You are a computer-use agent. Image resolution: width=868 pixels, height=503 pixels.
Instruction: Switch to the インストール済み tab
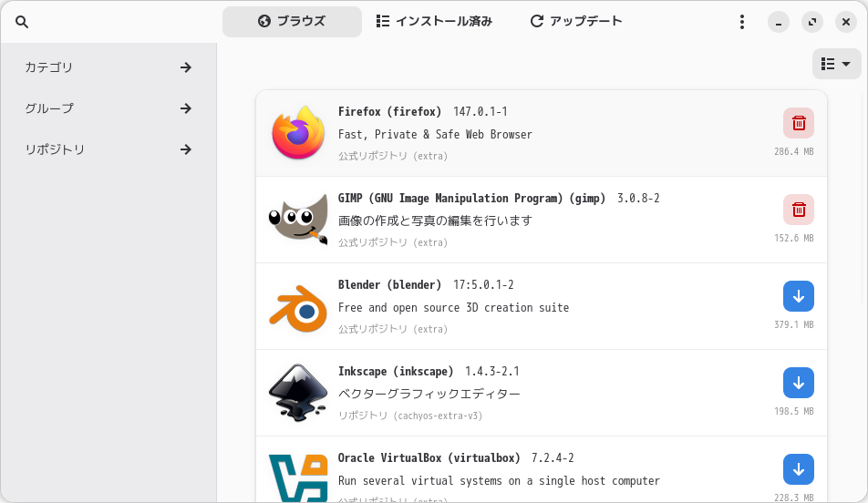434,22
